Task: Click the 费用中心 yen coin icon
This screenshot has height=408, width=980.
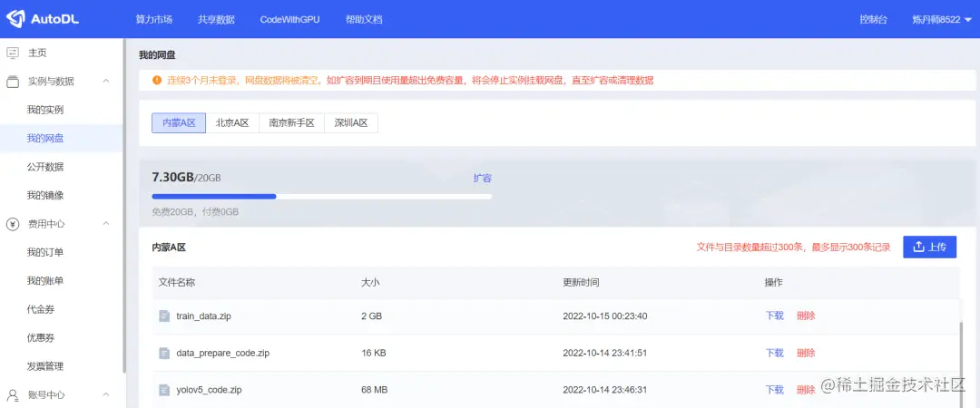Action: (13, 224)
